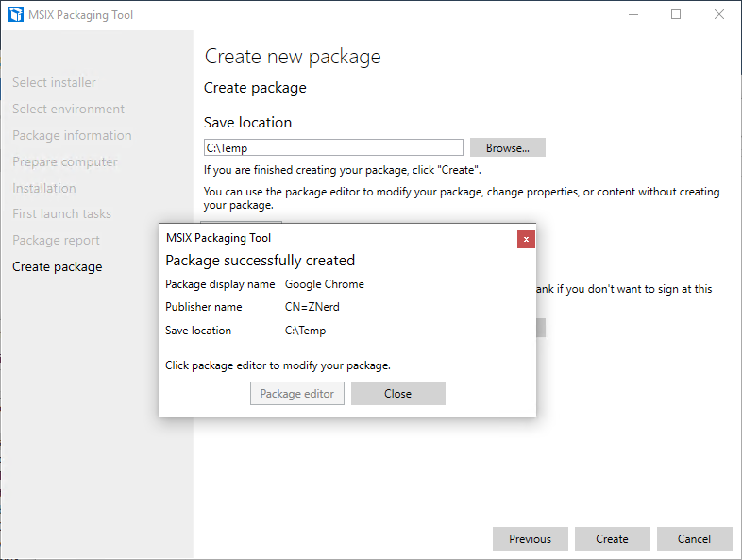Open the Package information step
Image resolution: width=742 pixels, height=560 pixels.
point(72,135)
